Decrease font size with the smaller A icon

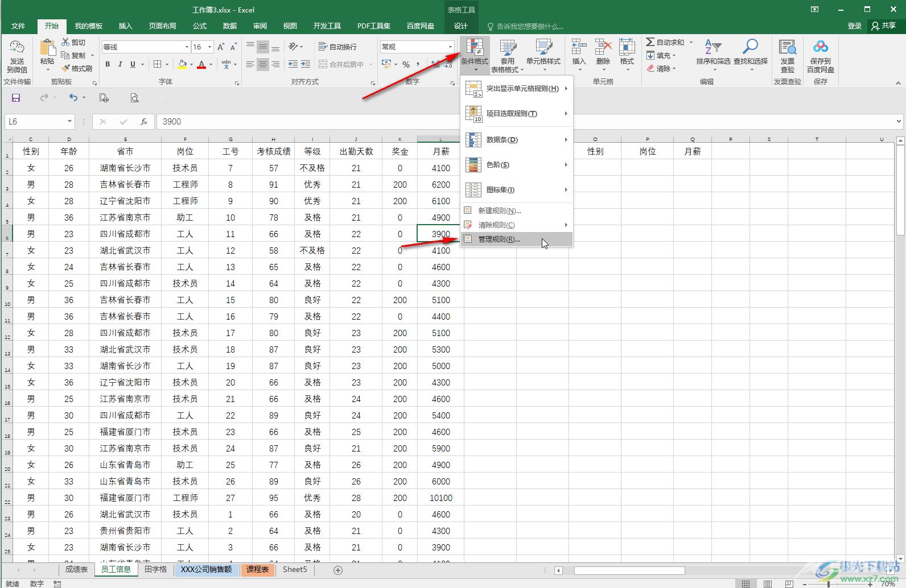coord(233,47)
